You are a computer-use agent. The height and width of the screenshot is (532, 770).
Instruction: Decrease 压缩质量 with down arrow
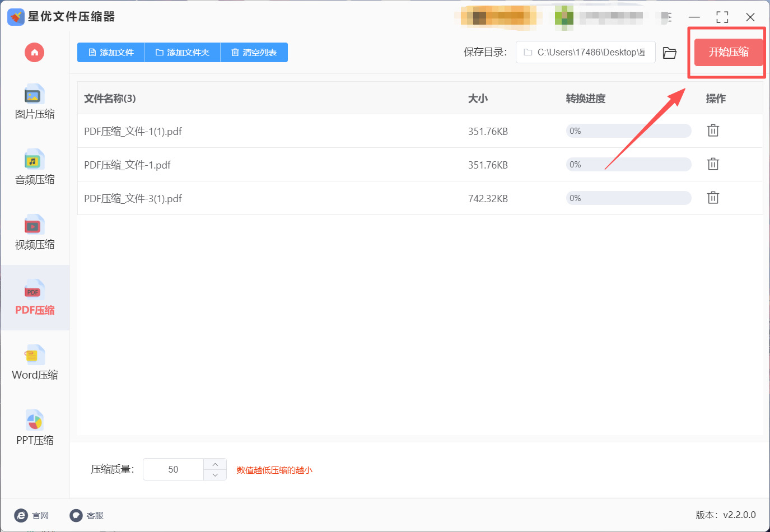coord(215,475)
